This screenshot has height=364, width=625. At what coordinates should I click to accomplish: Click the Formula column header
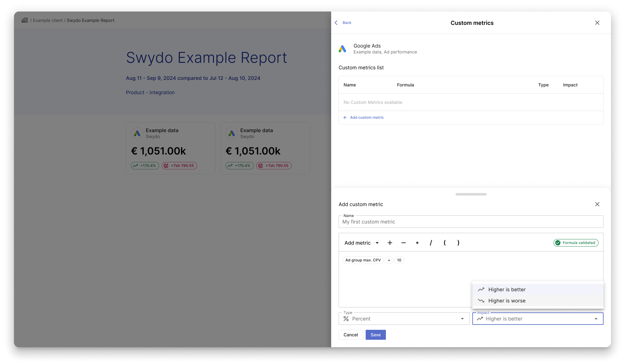405,85
